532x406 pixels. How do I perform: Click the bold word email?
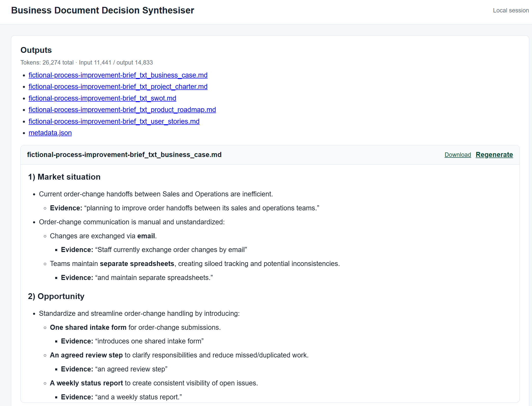coord(146,236)
